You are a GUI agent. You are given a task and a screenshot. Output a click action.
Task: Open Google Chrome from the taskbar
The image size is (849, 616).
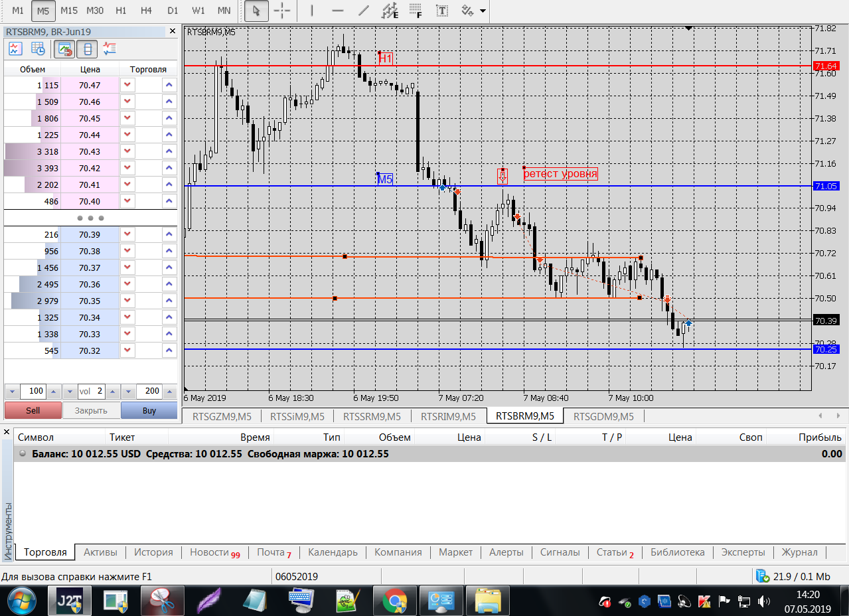(x=394, y=601)
